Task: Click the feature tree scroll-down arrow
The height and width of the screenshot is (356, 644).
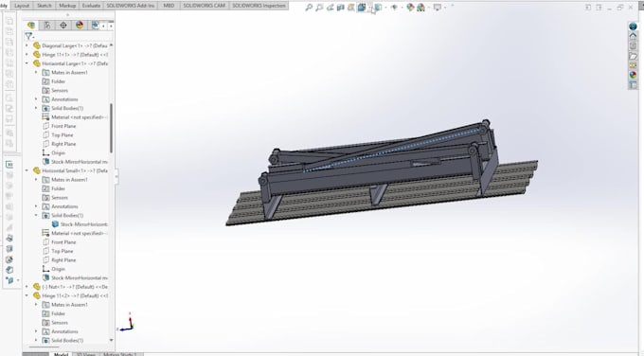Action: 111,340
